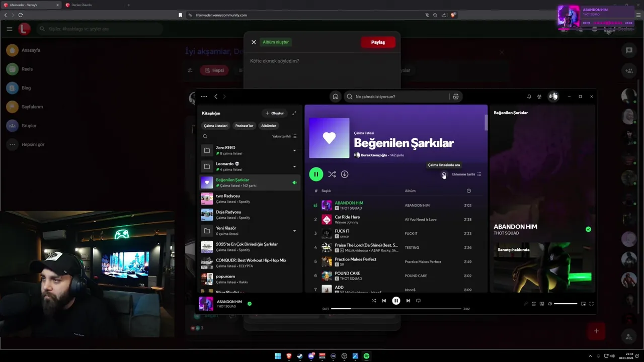Open Anasayfa in Lifeinvader sidebar

(24, 50)
